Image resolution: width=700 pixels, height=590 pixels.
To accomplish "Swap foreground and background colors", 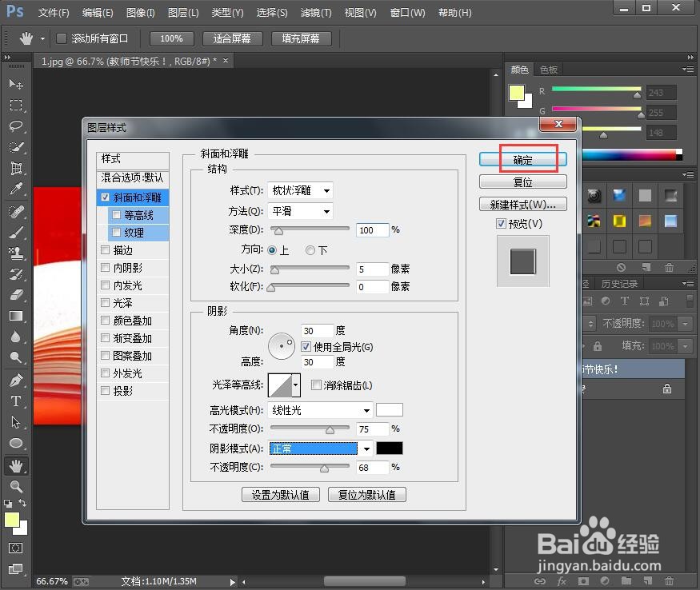I will point(22,503).
